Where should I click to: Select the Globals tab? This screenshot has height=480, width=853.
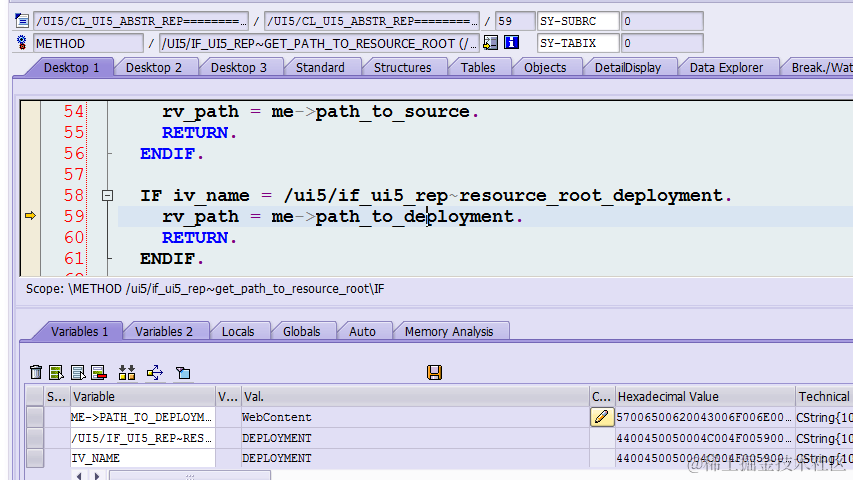301,331
